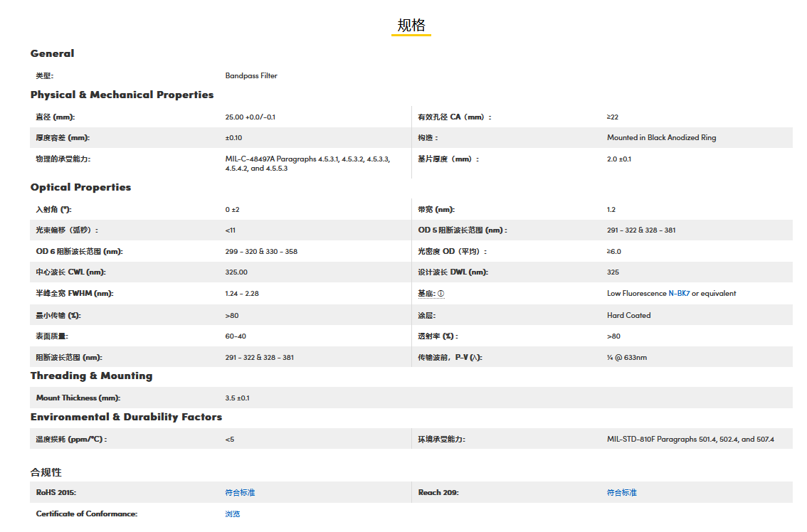Select the Hard Coated coating value
The height and width of the screenshot is (532, 807).
628,315
